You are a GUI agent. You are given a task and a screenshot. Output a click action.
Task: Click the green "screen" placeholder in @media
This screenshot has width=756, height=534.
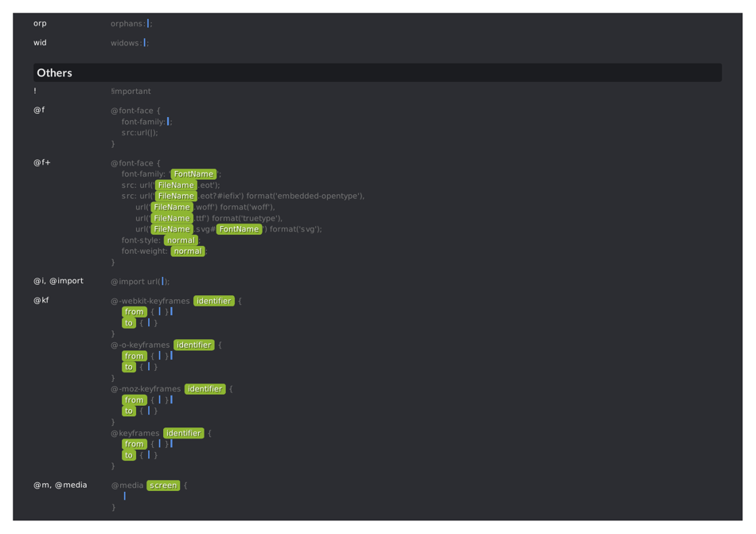(163, 485)
